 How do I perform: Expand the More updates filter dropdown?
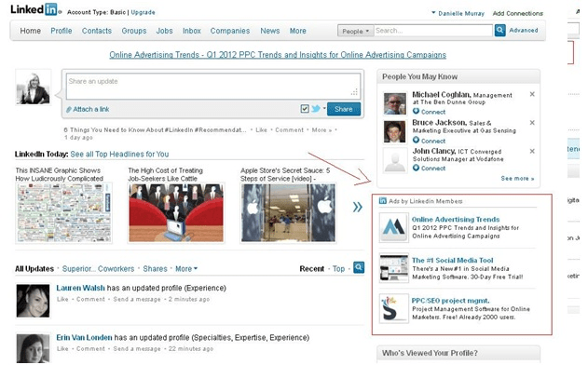186,269
